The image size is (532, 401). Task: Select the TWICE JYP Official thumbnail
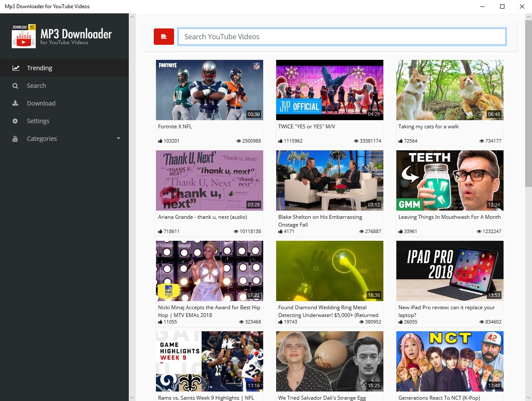click(330, 90)
